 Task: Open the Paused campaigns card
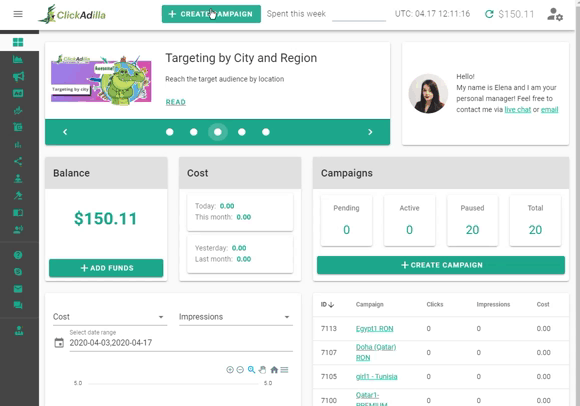[x=472, y=220]
